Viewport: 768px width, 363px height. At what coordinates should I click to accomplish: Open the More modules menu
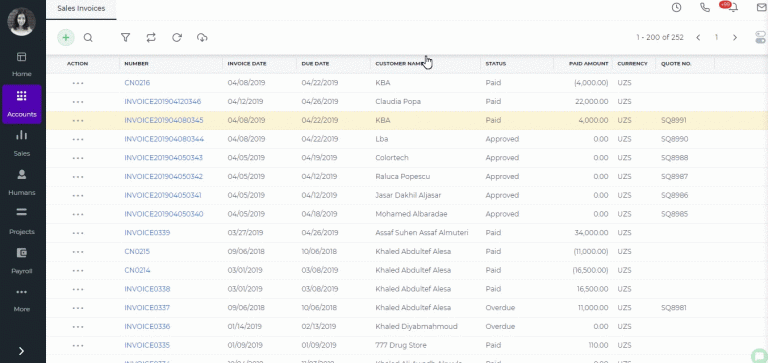click(x=22, y=300)
